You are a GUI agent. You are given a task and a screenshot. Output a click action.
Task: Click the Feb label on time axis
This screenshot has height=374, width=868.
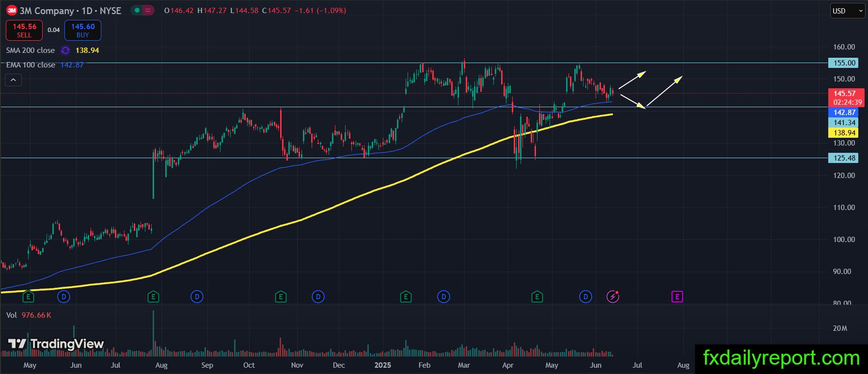point(424,365)
